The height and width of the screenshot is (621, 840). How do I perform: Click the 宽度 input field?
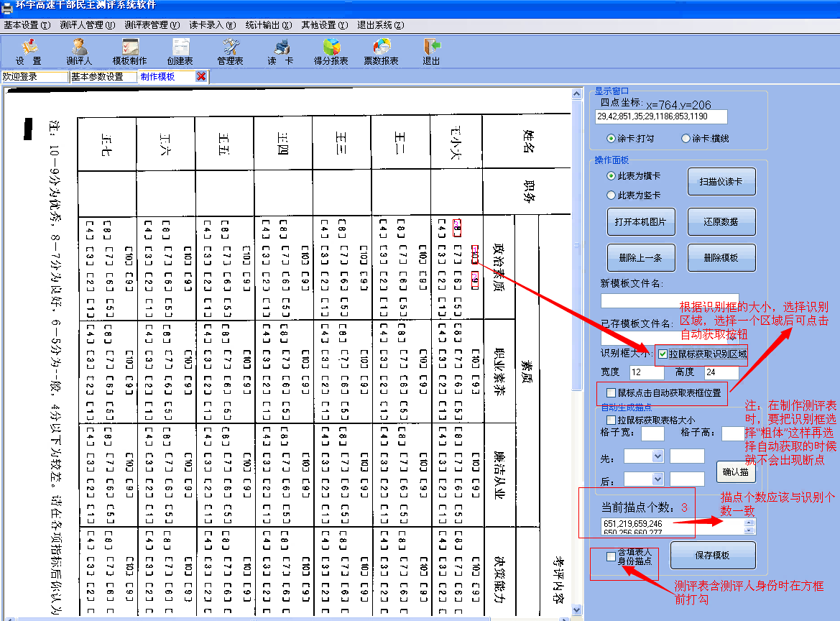647,372
